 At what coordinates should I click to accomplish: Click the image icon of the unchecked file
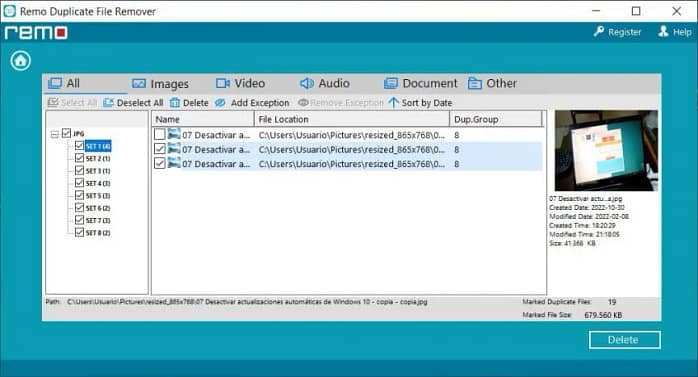174,134
